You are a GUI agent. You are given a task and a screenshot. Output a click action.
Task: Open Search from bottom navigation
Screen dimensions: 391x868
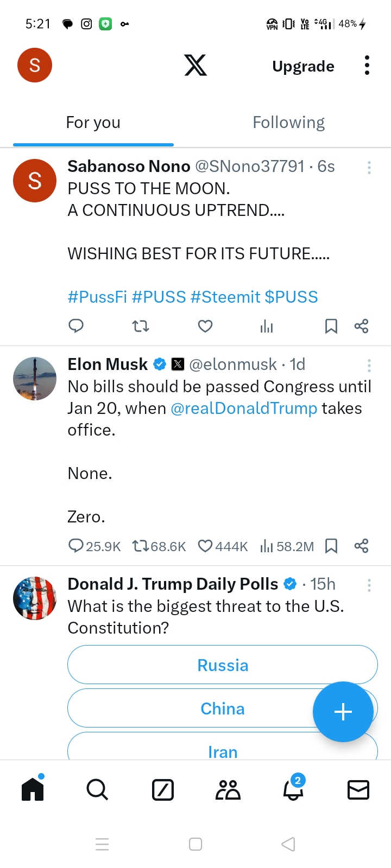coord(97,790)
